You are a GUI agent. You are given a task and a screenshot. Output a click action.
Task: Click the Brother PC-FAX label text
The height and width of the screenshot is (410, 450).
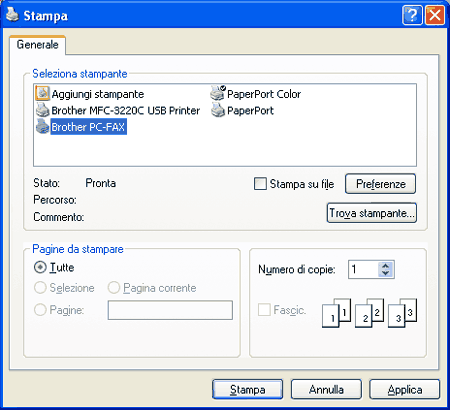pyautogui.click(x=88, y=127)
